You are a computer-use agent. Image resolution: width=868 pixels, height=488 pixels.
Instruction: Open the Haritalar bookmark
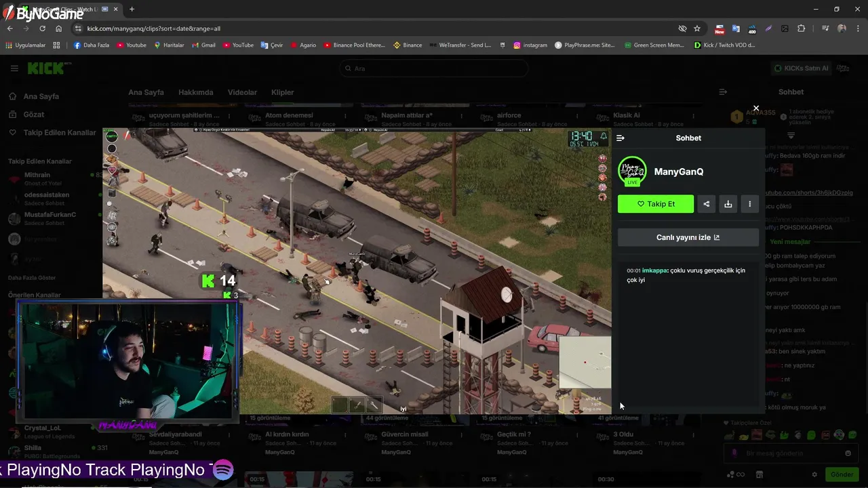[169, 45]
